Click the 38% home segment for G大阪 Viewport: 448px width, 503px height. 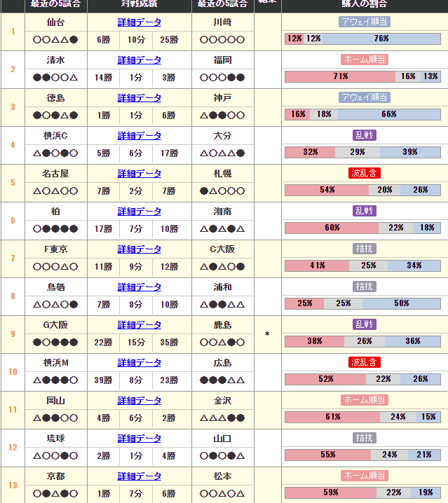314,342
